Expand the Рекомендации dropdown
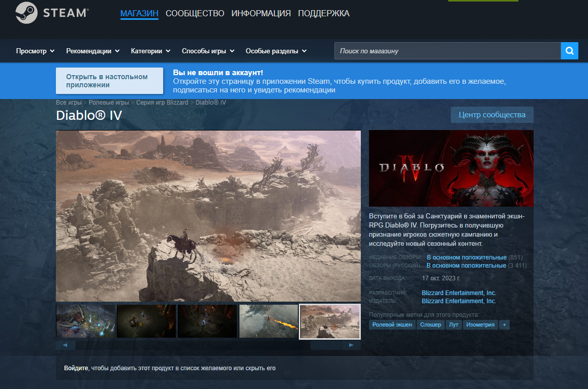 (x=92, y=51)
